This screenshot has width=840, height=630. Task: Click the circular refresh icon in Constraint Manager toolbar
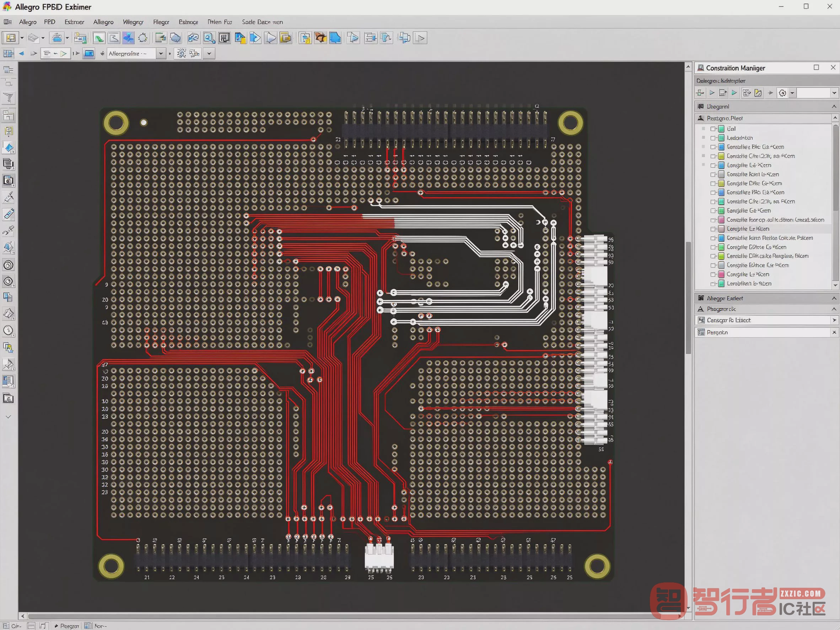[782, 93]
